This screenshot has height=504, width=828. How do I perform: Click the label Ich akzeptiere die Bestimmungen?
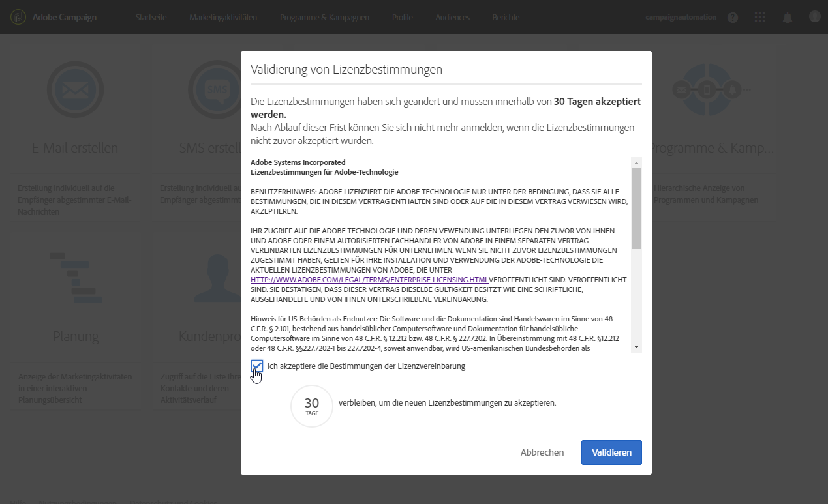366,366
